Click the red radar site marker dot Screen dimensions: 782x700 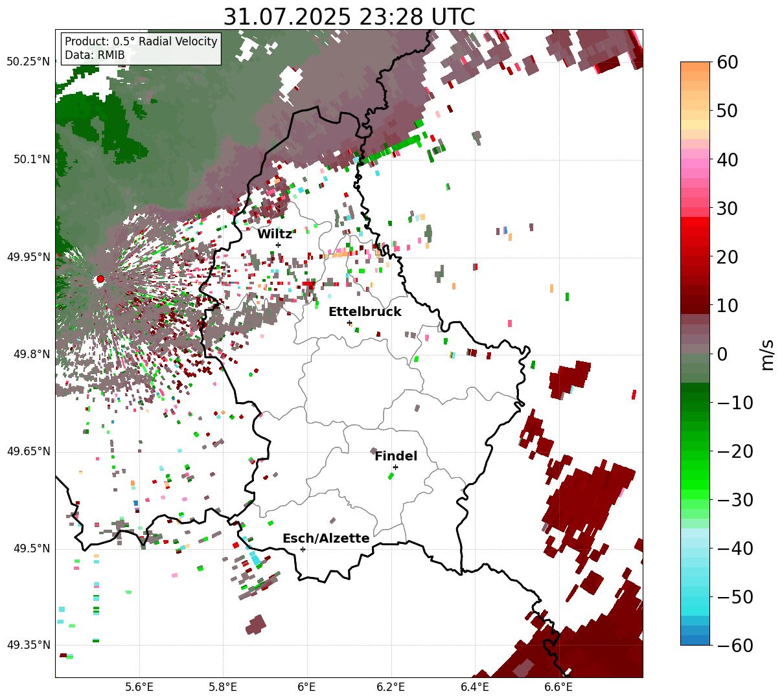pyautogui.click(x=100, y=279)
